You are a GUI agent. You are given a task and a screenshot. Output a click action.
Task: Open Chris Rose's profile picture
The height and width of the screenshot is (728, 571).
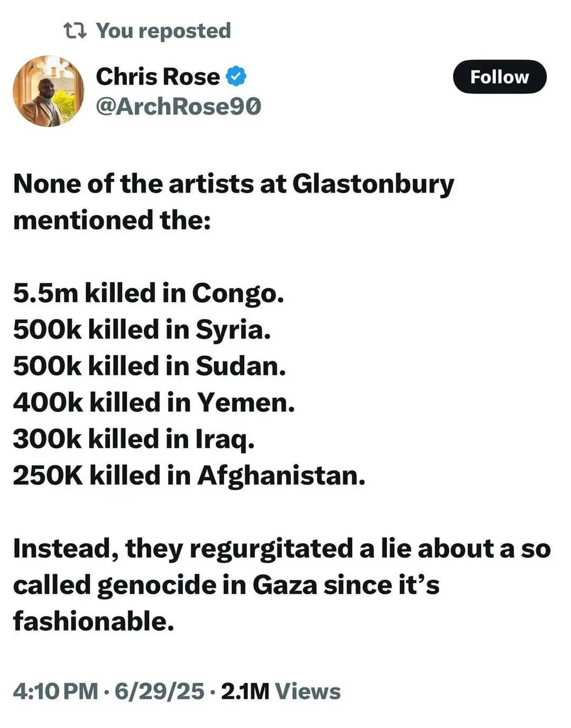point(49,91)
